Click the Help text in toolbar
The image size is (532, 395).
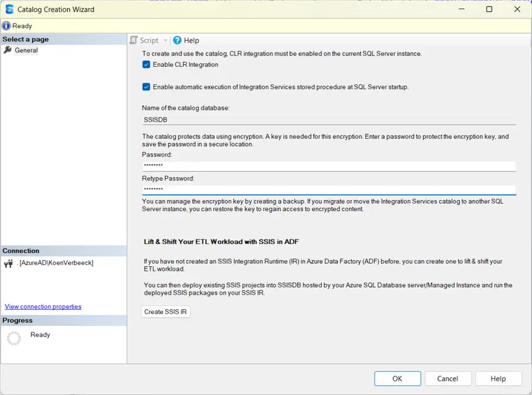click(x=192, y=40)
